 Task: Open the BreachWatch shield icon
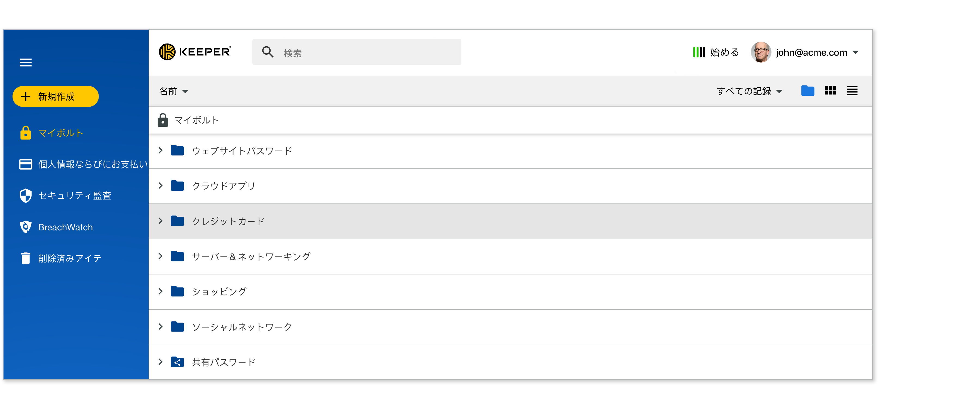[x=26, y=227]
